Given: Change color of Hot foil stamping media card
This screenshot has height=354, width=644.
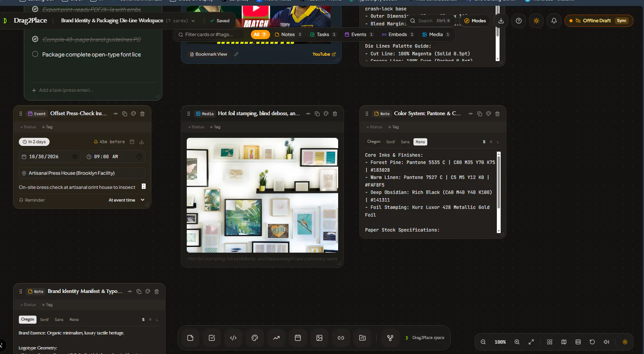Looking at the screenshot, I should click(x=326, y=114).
